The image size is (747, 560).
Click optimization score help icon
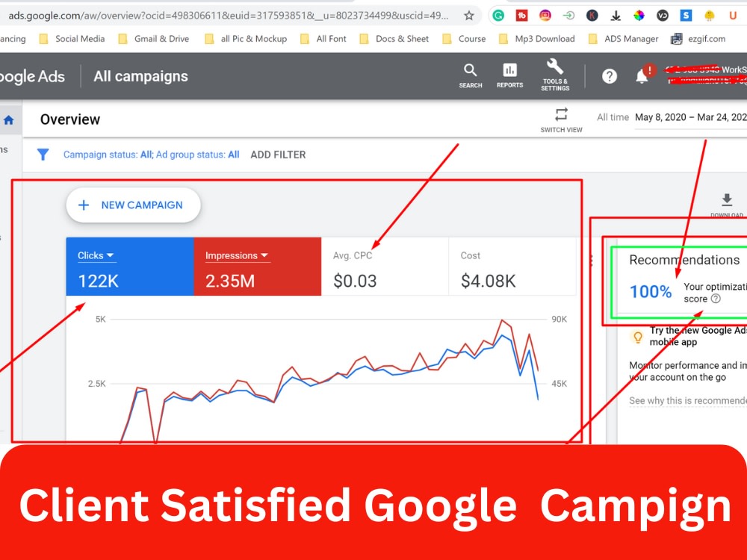(716, 299)
